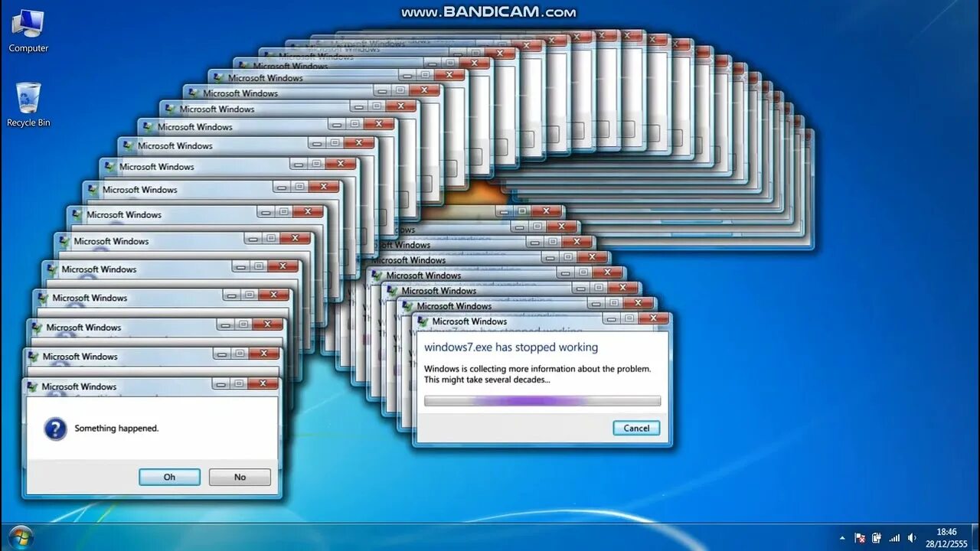
Task: Click the Show desktop strip beside the clock
Action: (975, 537)
